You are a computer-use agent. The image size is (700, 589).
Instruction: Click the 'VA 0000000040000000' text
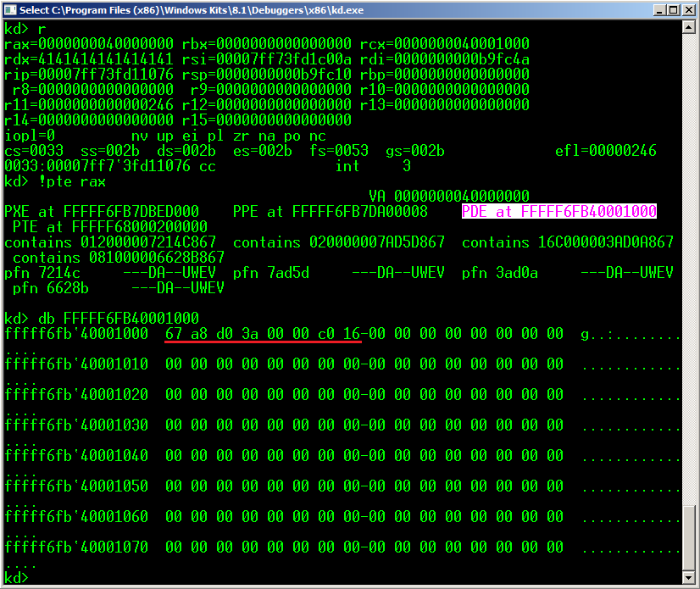click(448, 196)
